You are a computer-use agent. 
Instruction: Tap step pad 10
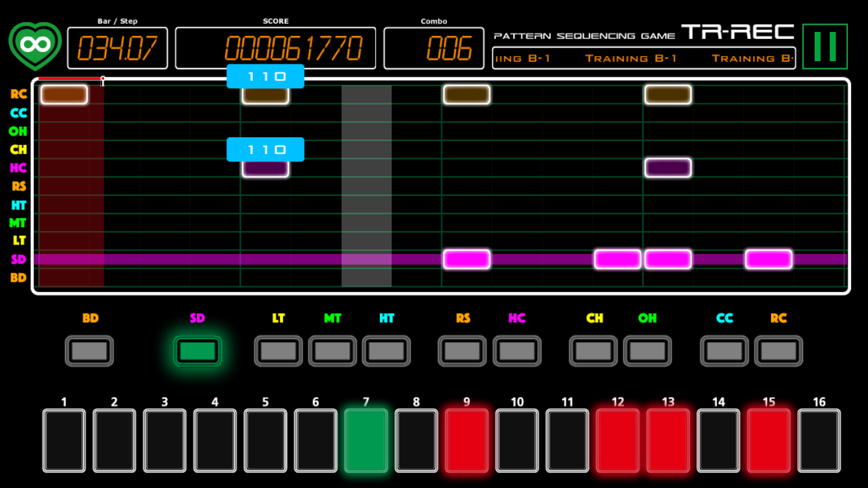coord(517,441)
